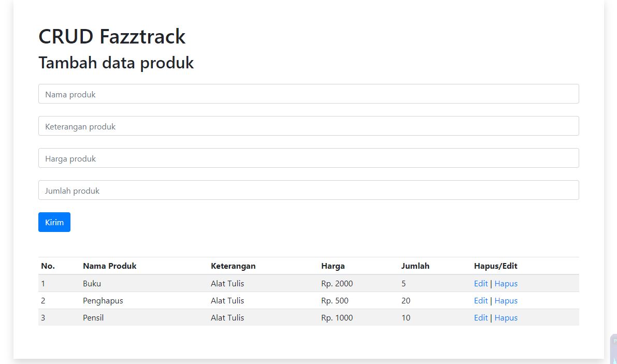Viewport: 617px width, 364px height.
Task: Select the Penghapus name cell
Action: tap(103, 301)
